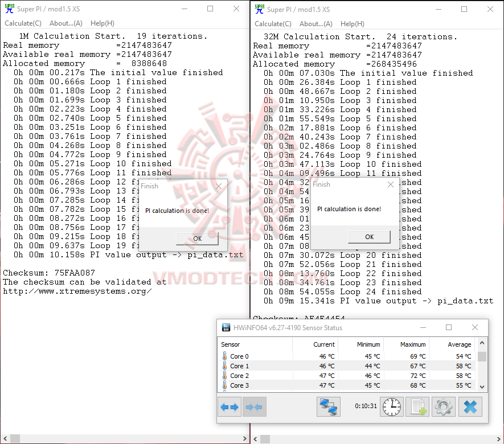Image resolution: width=504 pixels, height=444 pixels.
Task: Click HWiNFO log file add icon
Action: coord(417,407)
